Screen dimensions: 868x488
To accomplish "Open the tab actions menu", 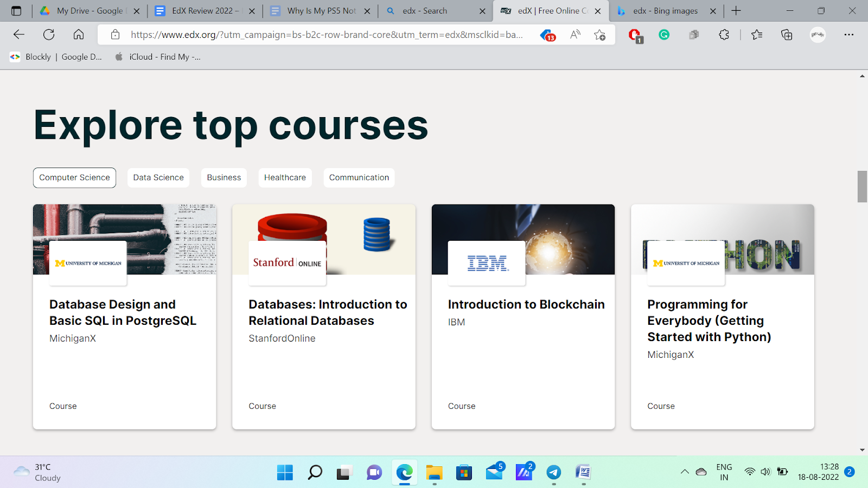I will (16, 11).
